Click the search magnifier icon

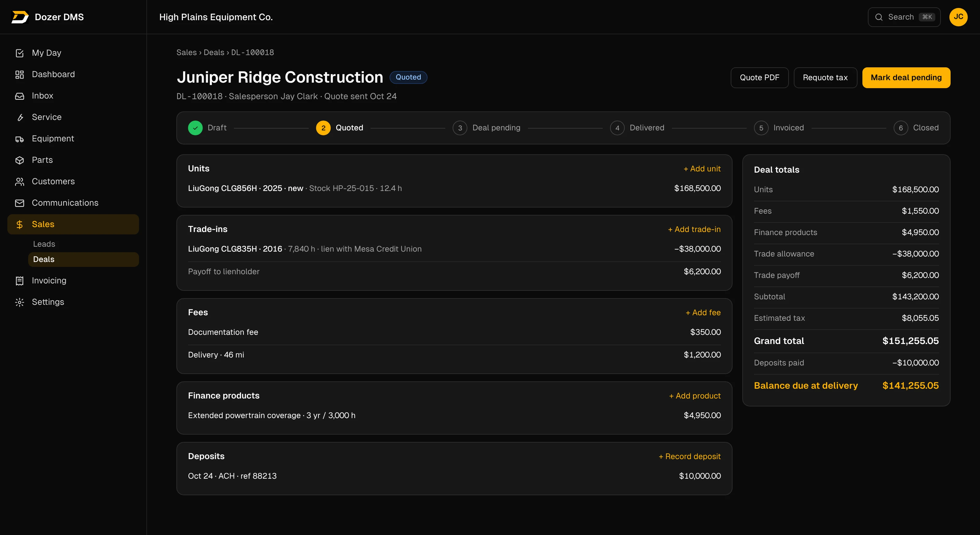(x=879, y=17)
